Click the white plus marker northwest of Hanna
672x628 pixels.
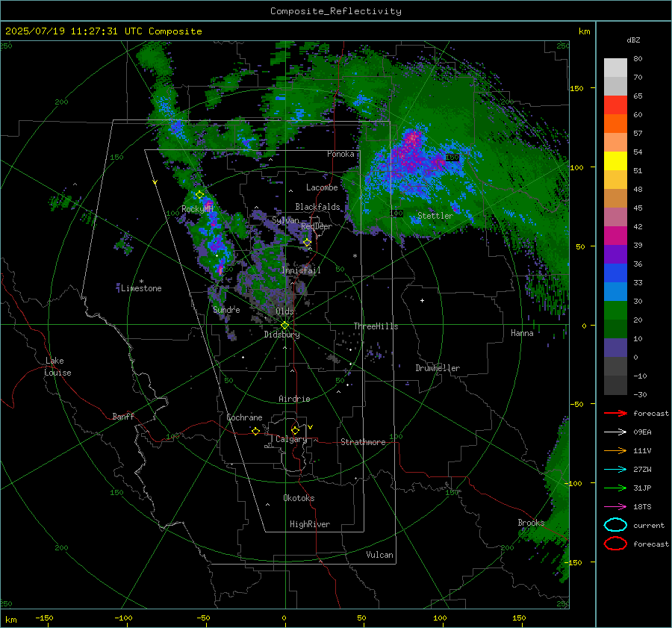pyautogui.click(x=422, y=300)
